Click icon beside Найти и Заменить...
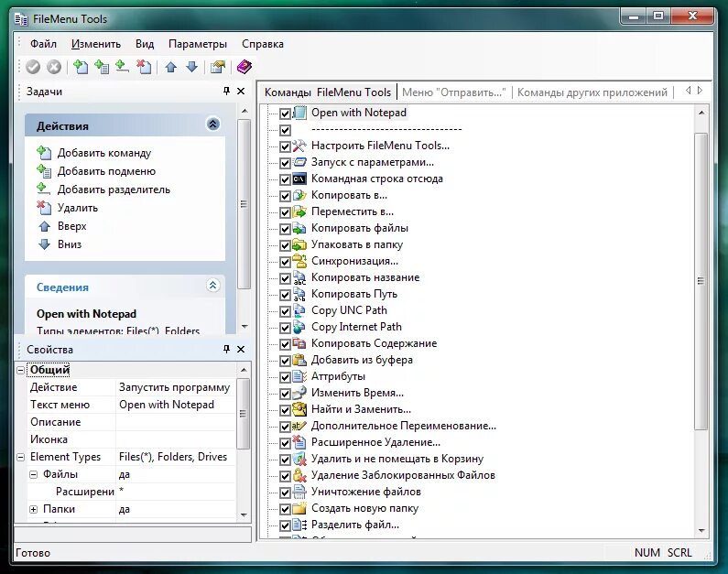Image resolution: width=728 pixels, height=574 pixels. pyautogui.click(x=299, y=409)
